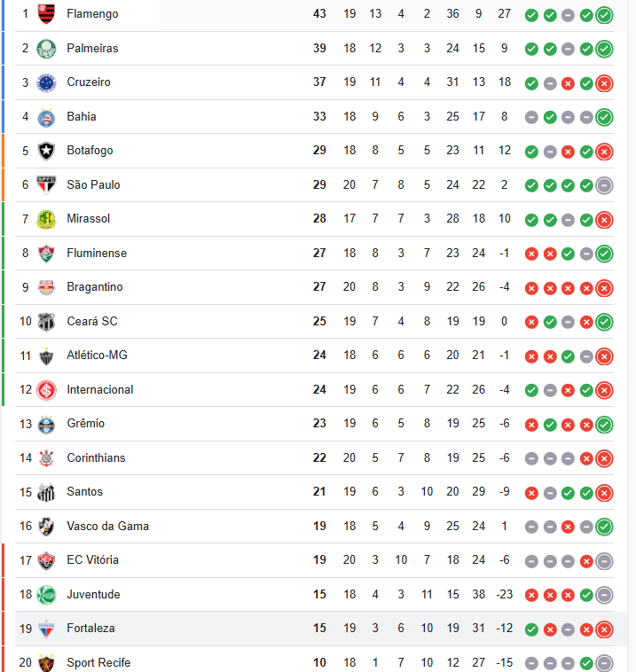The image size is (636, 672).
Task: Click the Sport Recife lion crest
Action: point(46,662)
